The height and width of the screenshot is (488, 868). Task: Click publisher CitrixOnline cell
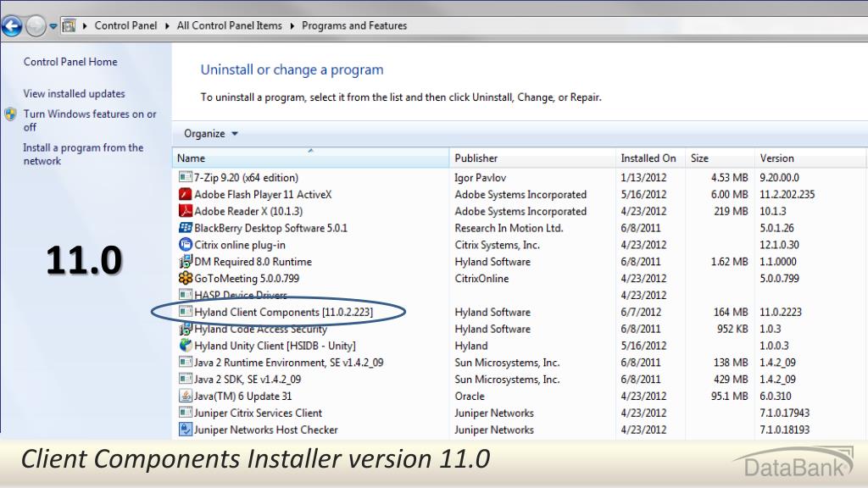click(481, 278)
